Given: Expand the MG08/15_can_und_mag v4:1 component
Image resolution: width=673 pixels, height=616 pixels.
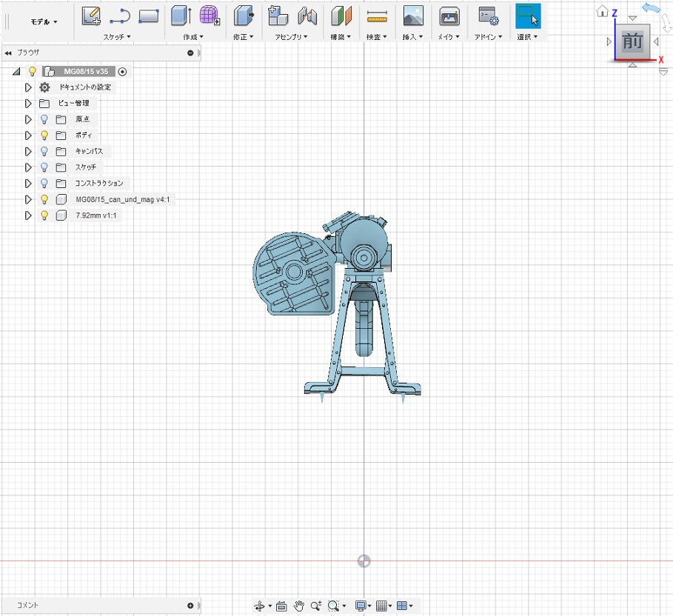Looking at the screenshot, I should [28, 199].
